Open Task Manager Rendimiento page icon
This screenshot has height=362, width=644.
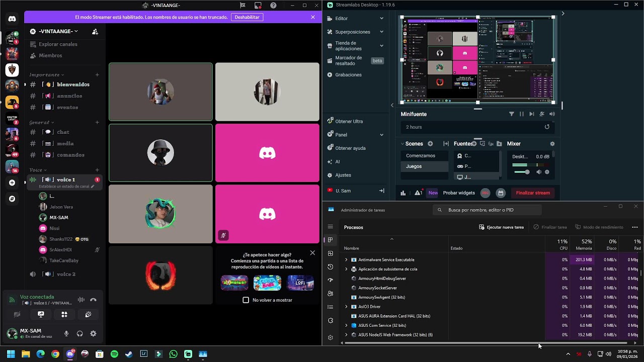[x=331, y=253]
